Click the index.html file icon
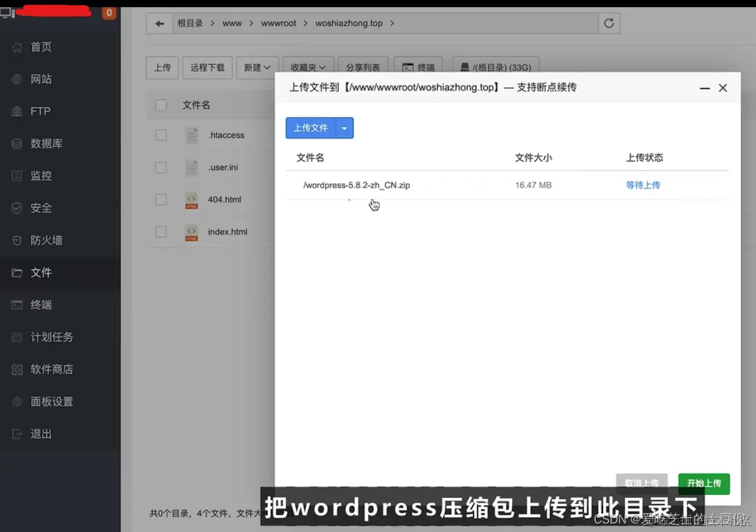The height and width of the screenshot is (532, 756). click(192, 232)
